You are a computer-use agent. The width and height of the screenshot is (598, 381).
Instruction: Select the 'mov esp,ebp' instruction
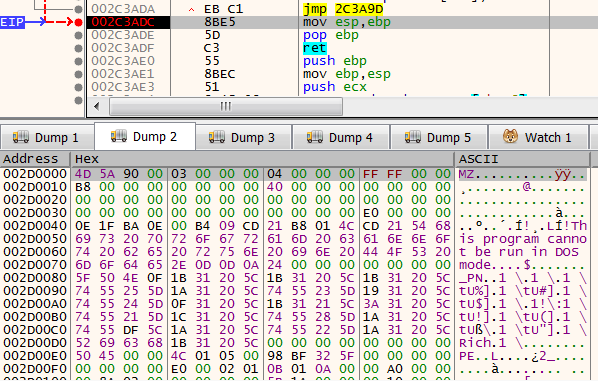click(347, 22)
